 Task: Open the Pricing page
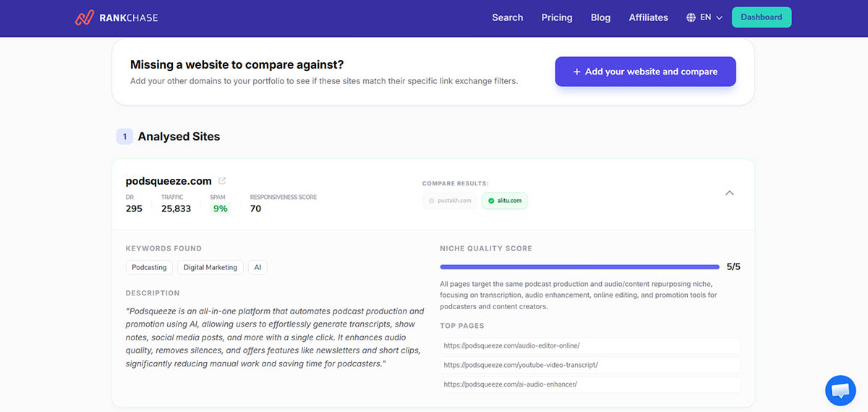click(557, 17)
